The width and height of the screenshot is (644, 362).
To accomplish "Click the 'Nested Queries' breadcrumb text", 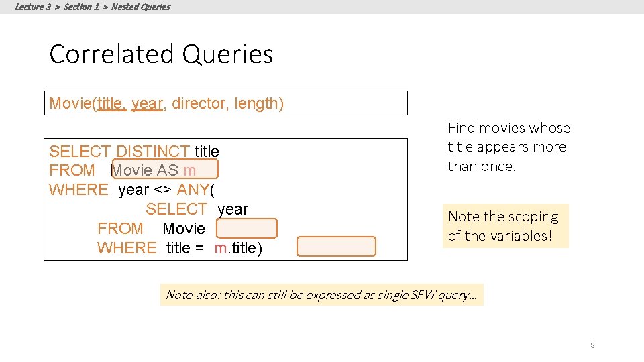I will [x=141, y=7].
